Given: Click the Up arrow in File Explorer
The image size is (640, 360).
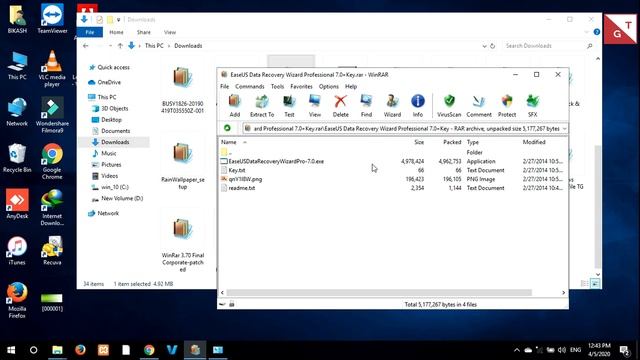Looking at the screenshot, I should (120, 46).
